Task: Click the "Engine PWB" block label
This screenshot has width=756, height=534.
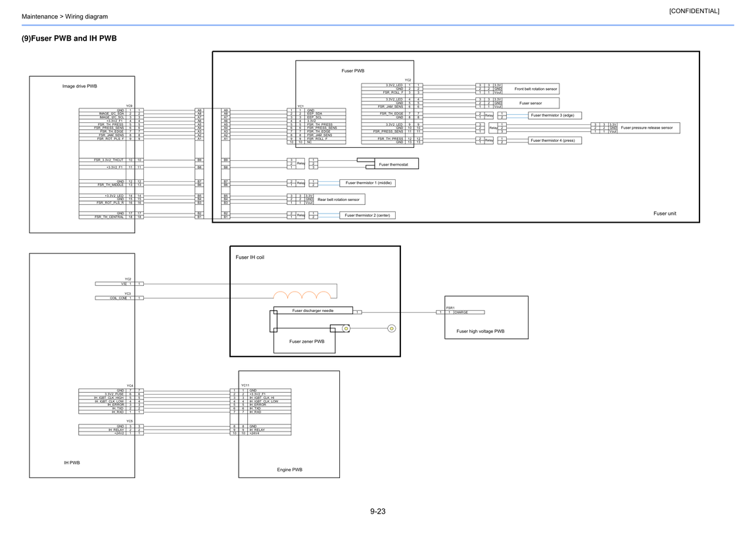Action: tap(290, 470)
